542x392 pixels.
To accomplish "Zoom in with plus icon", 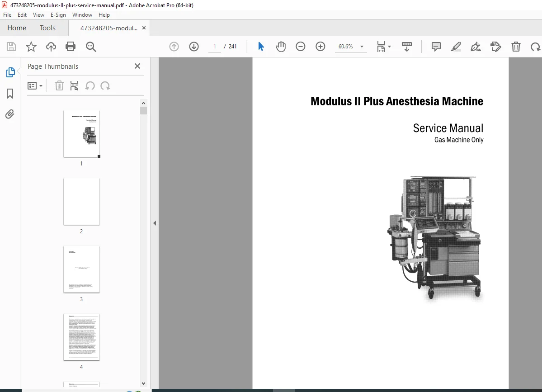I will click(x=320, y=46).
